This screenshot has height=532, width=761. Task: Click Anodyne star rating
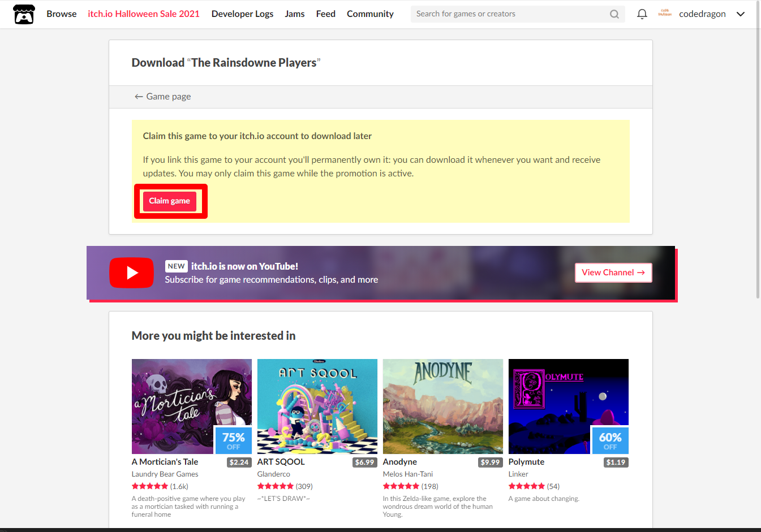[x=401, y=486]
